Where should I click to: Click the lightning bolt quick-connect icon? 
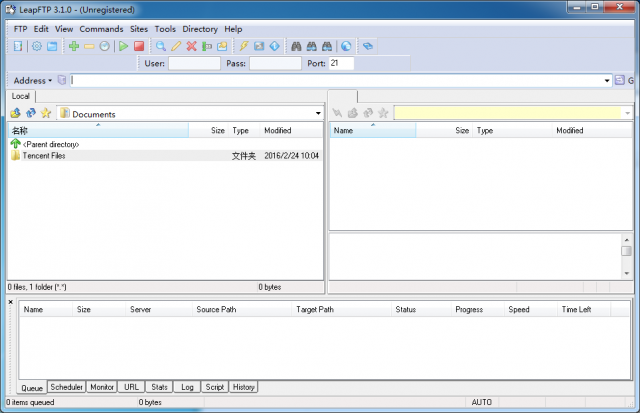tap(243, 46)
